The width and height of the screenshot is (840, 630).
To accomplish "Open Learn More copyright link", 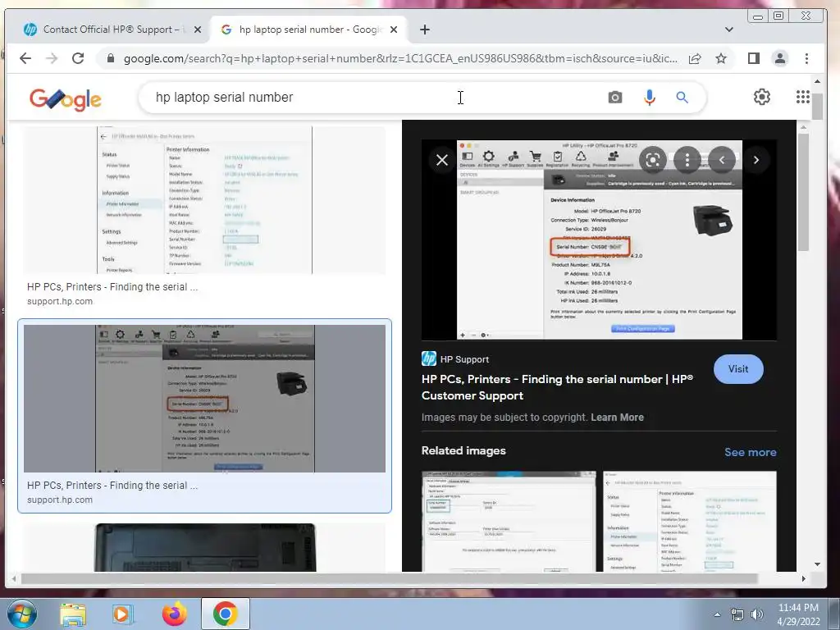I will pos(617,418).
